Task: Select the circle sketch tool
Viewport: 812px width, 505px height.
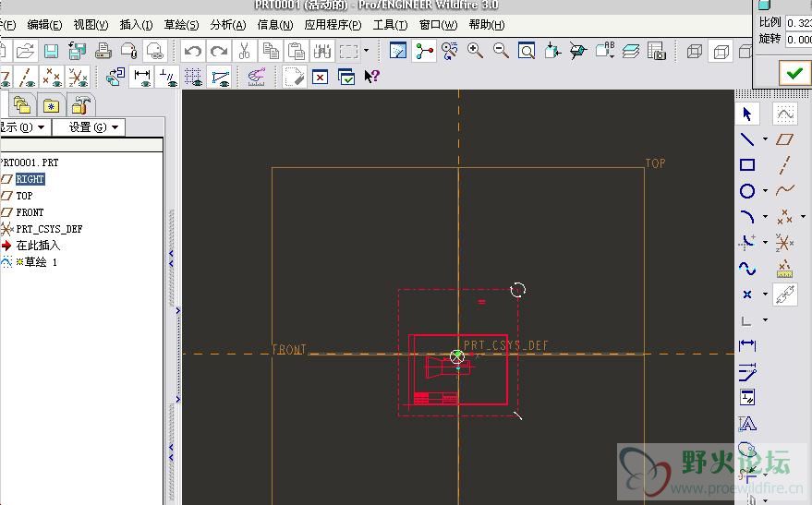Action: click(x=746, y=191)
